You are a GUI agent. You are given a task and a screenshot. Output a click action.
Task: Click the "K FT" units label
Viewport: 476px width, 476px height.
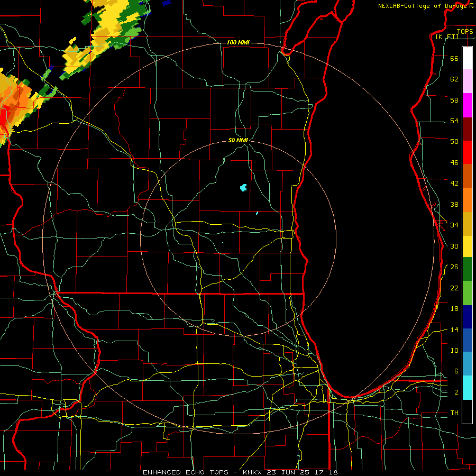pos(447,36)
